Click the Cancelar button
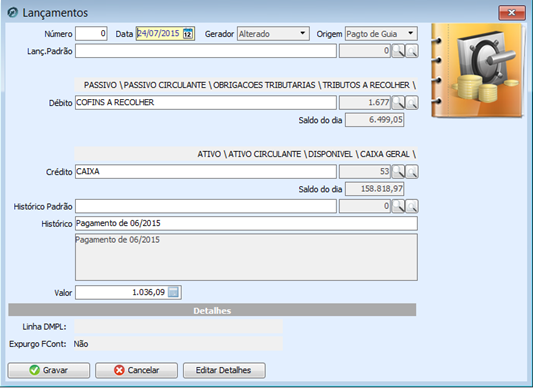The image size is (533, 388). pyautogui.click(x=136, y=370)
